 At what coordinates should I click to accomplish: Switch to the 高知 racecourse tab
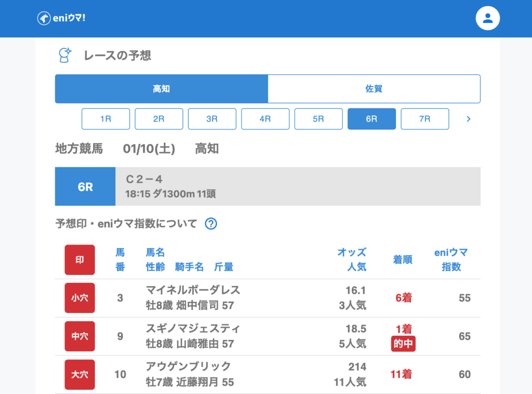pos(162,89)
